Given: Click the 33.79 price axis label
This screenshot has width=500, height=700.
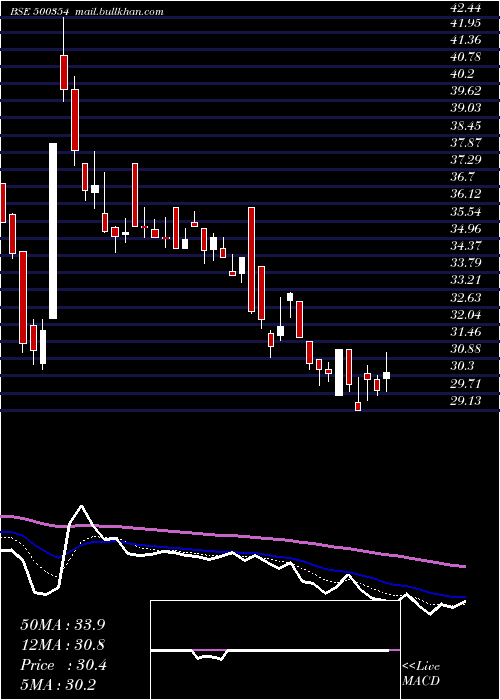Looking at the screenshot, I should pyautogui.click(x=466, y=263).
